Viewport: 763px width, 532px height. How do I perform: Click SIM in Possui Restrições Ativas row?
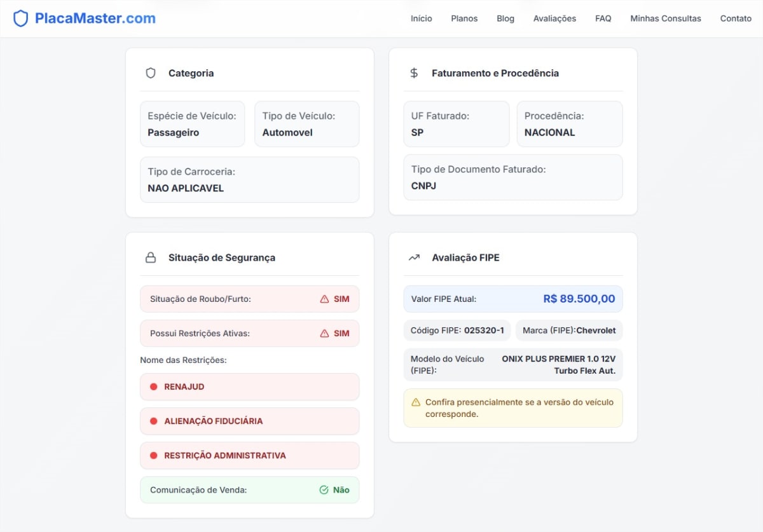coord(341,333)
